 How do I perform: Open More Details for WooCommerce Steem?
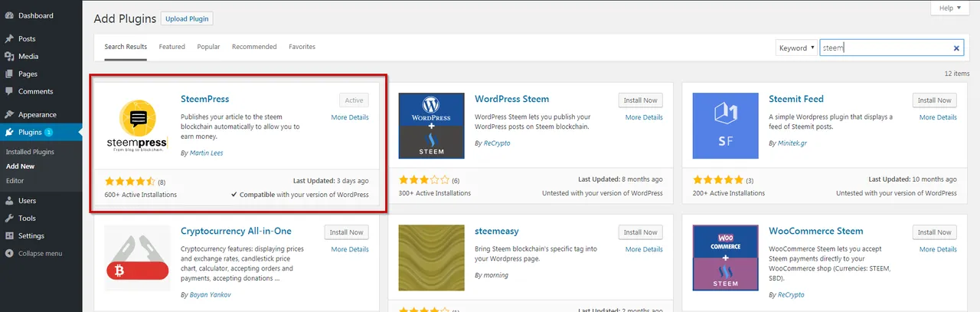[938, 249]
